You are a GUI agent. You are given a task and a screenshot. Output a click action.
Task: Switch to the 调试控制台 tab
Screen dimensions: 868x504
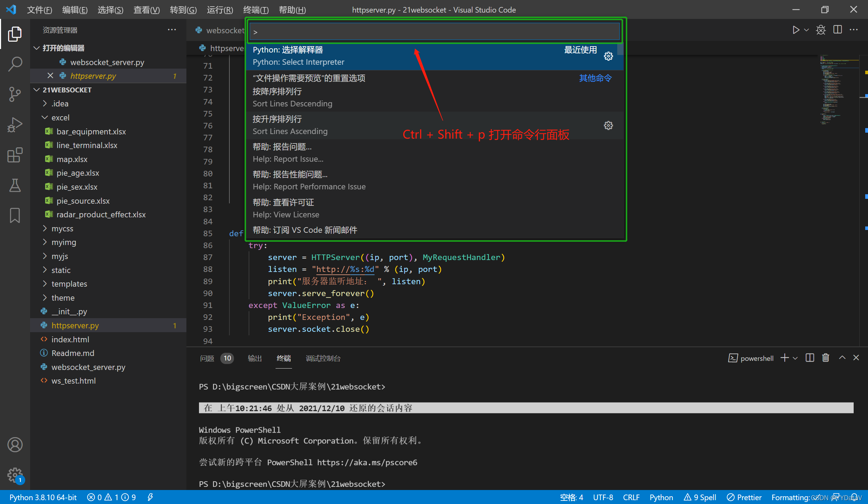pos(322,358)
